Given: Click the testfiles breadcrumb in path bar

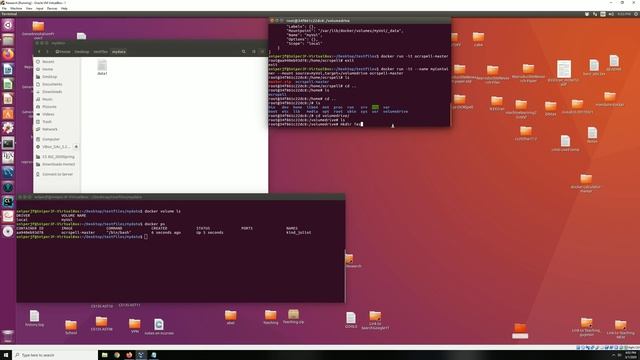Looking at the screenshot, I should (100, 51).
